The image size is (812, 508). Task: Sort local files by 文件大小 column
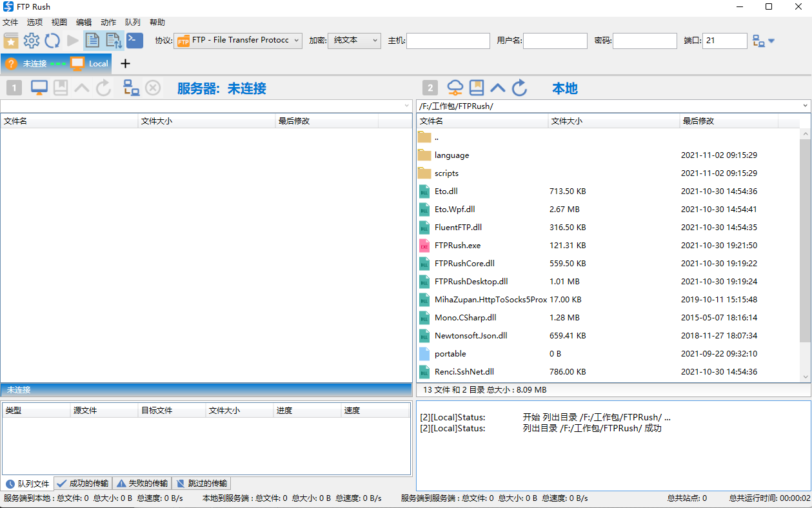614,121
